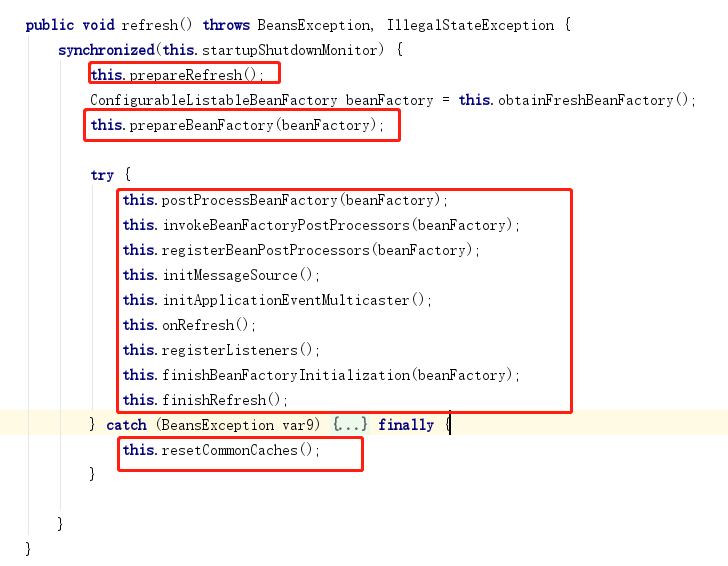Click initApplicationEventMulticaster() call
Screen dimensions: 728x566
pos(294,300)
